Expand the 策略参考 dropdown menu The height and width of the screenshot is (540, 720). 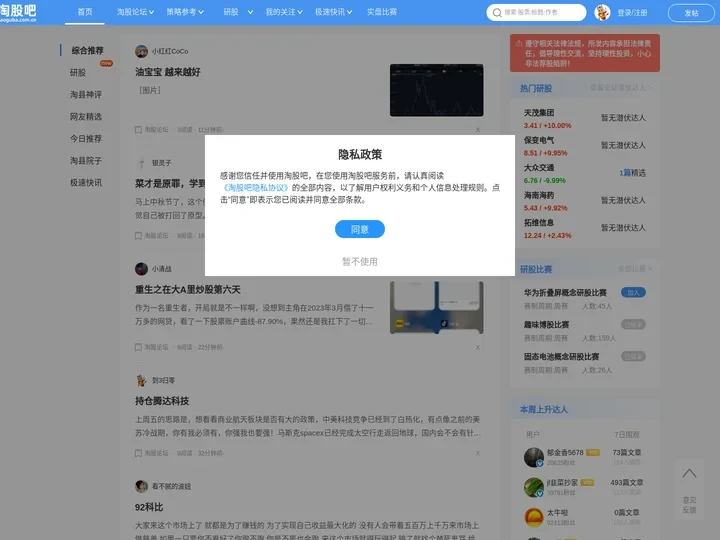[x=185, y=12]
